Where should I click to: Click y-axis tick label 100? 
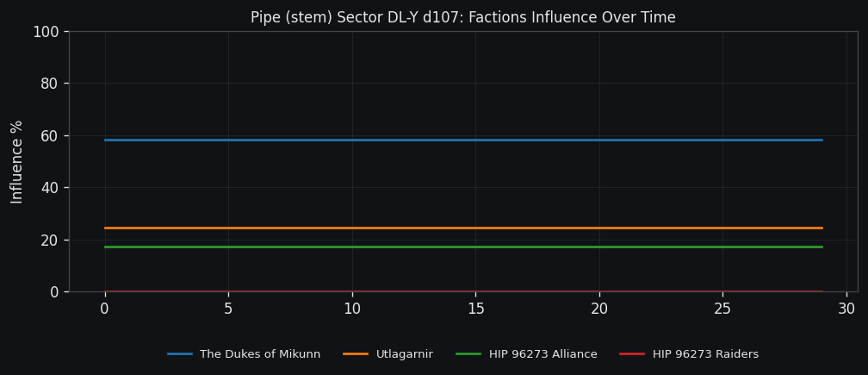[x=45, y=32]
